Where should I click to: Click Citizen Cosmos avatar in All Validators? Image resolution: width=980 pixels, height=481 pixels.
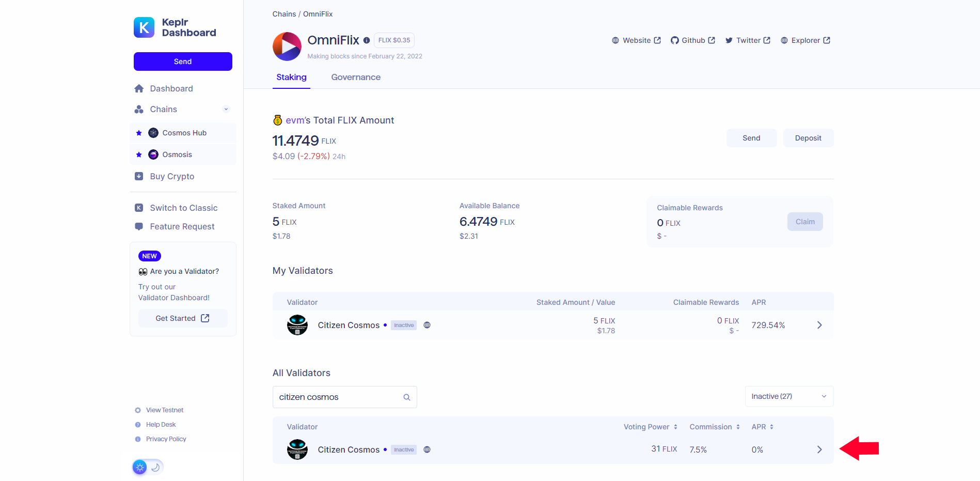[297, 449]
